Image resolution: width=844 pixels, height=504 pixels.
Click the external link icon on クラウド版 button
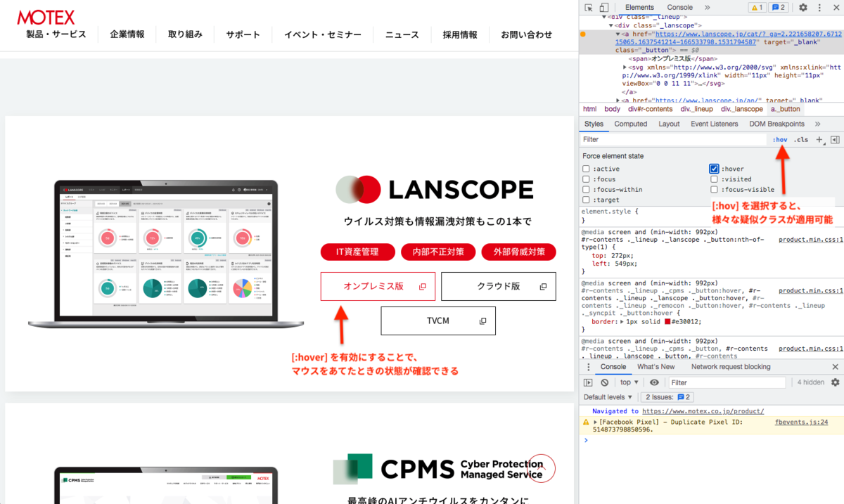click(543, 287)
